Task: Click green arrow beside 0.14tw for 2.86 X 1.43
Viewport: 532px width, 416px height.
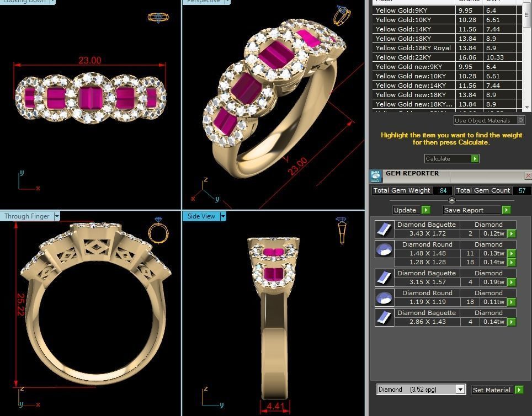Action: [x=511, y=322]
